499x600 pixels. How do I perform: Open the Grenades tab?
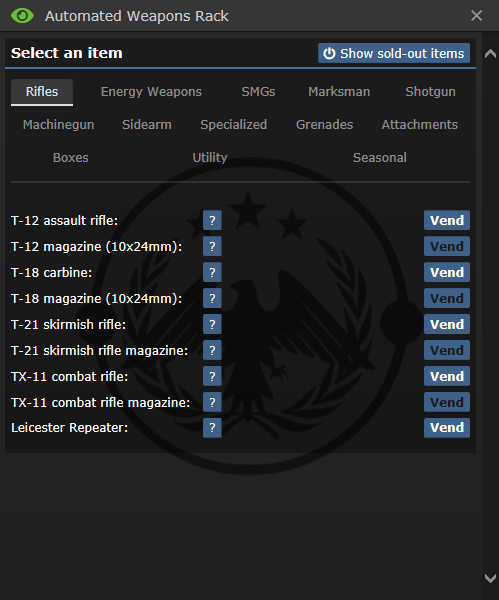325,125
